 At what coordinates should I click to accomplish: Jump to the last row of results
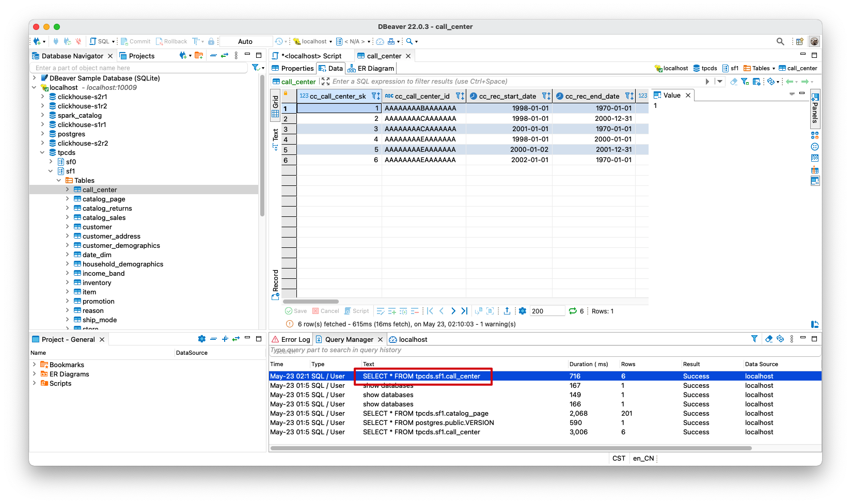coord(464,311)
